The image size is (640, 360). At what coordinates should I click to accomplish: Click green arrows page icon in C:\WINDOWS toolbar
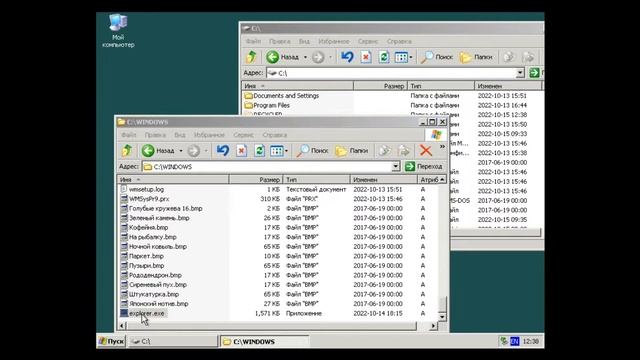click(259, 151)
